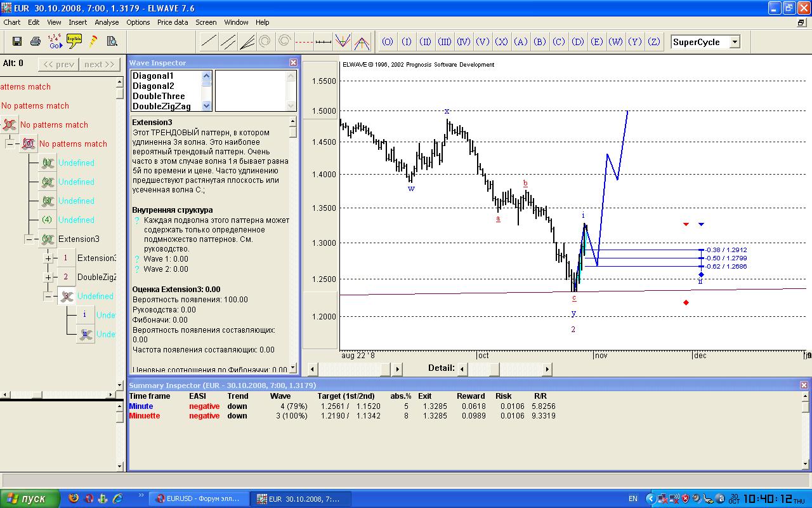Click the Print toolbar icon
The image size is (812, 508).
tap(36, 42)
